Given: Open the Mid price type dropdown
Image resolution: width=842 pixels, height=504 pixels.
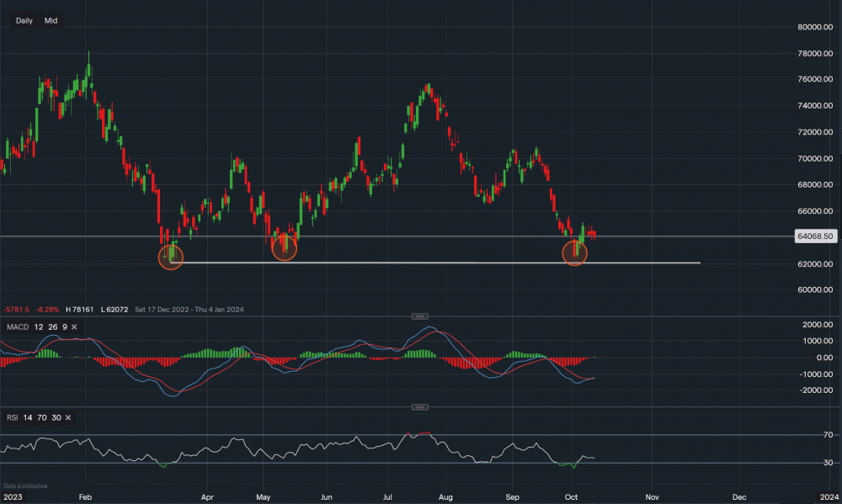Looking at the screenshot, I should [x=51, y=20].
